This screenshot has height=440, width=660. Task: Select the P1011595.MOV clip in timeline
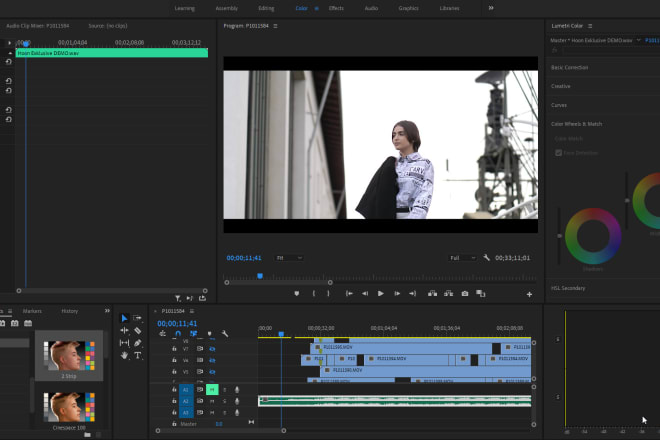[402, 347]
